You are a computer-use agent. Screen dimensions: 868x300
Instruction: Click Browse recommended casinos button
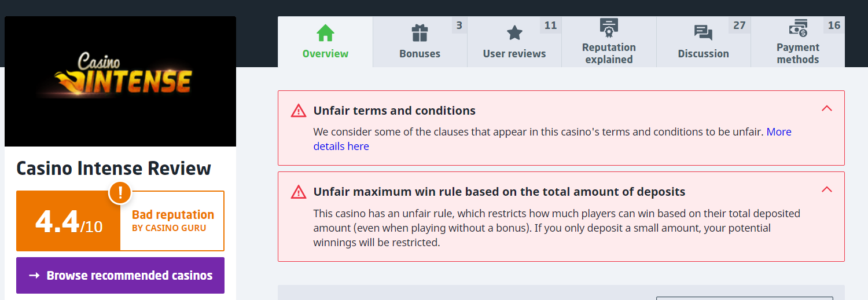click(x=120, y=276)
